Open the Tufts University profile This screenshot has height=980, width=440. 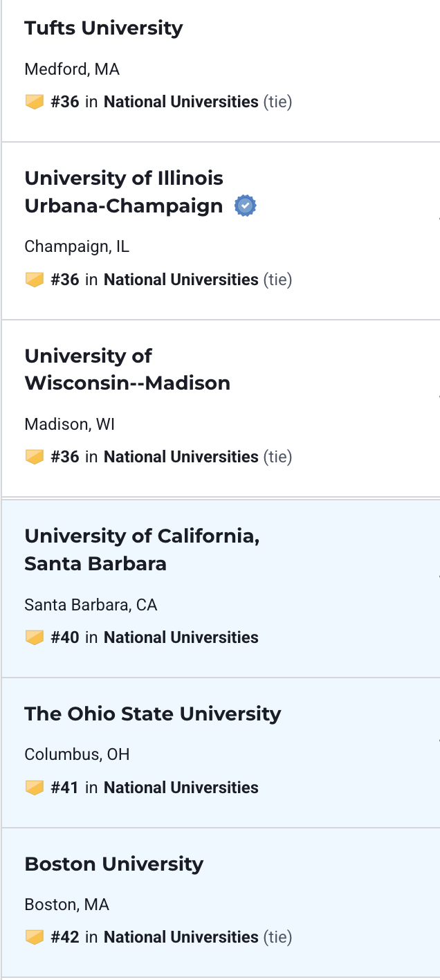click(x=104, y=28)
